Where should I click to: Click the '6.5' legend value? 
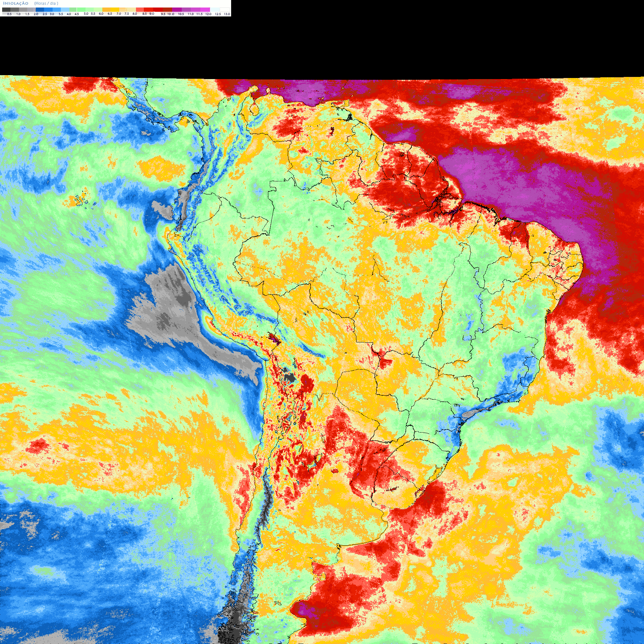110,14
